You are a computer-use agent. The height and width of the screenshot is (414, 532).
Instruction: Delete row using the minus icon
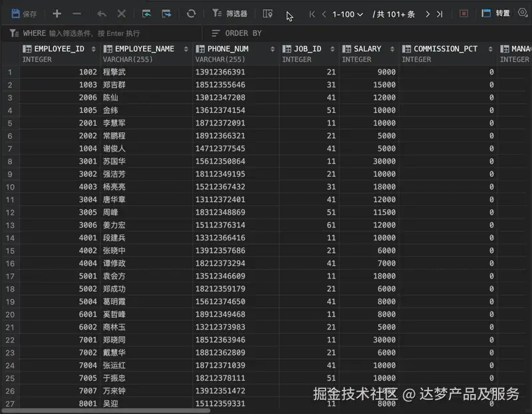click(76, 13)
